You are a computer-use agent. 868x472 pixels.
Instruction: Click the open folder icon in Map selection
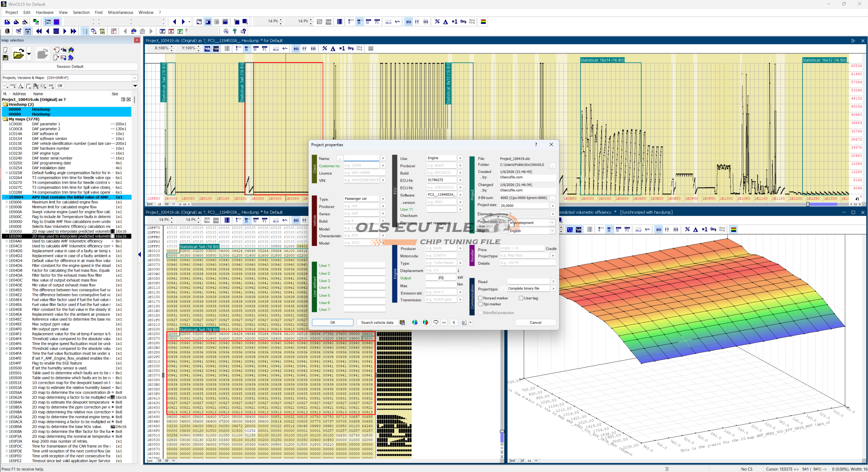click(x=19, y=54)
